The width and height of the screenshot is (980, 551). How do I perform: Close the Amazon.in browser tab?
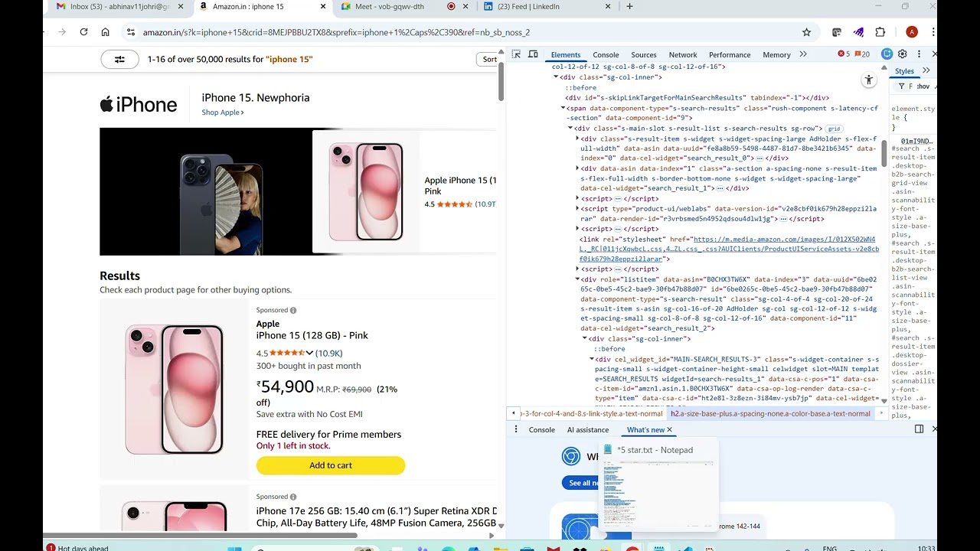tap(323, 6)
